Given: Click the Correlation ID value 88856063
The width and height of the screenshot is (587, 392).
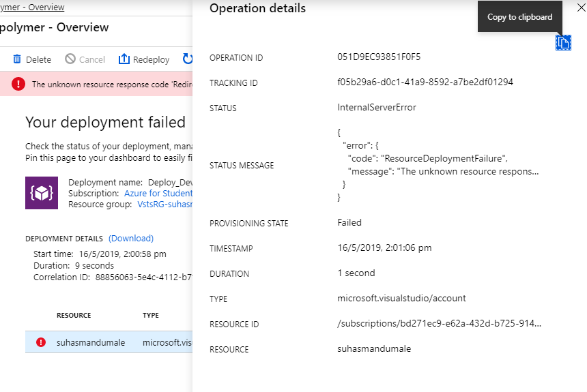Looking at the screenshot, I should (x=144, y=277).
